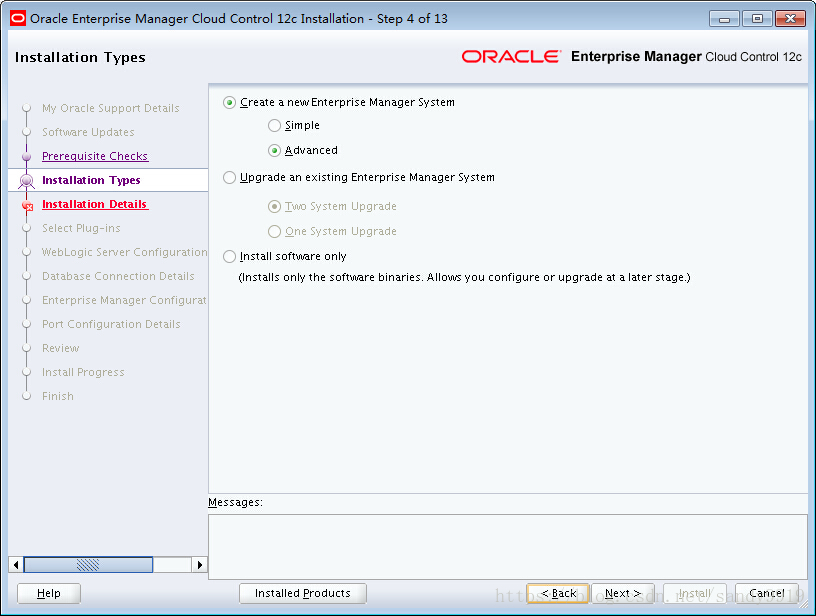Click the Database Connection Details step
Screen dimensions: 816x616
point(118,276)
